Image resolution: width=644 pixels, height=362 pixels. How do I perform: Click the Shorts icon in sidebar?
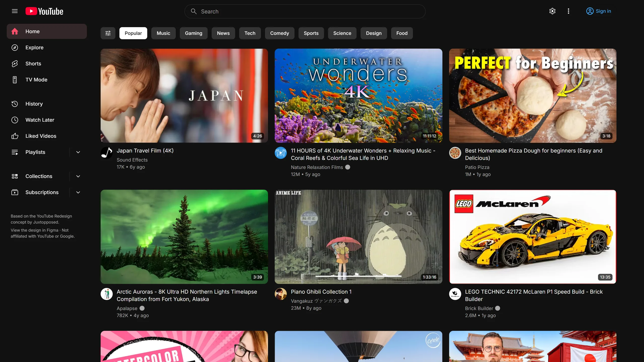pyautogui.click(x=15, y=64)
